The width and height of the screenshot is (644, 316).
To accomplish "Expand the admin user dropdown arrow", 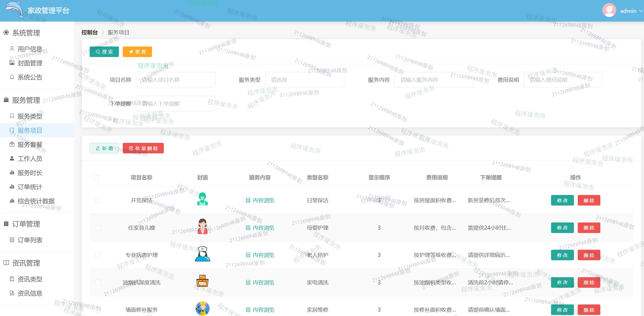I will pos(641,11).
